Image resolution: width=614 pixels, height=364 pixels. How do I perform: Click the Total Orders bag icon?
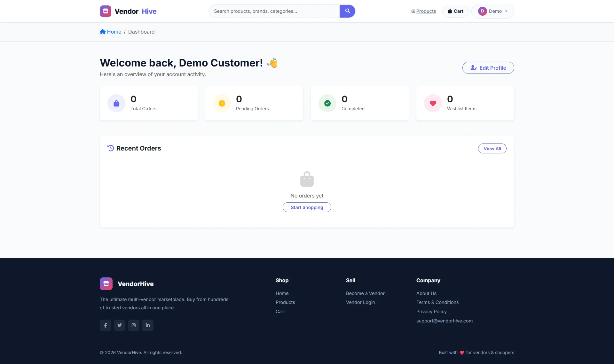(116, 103)
